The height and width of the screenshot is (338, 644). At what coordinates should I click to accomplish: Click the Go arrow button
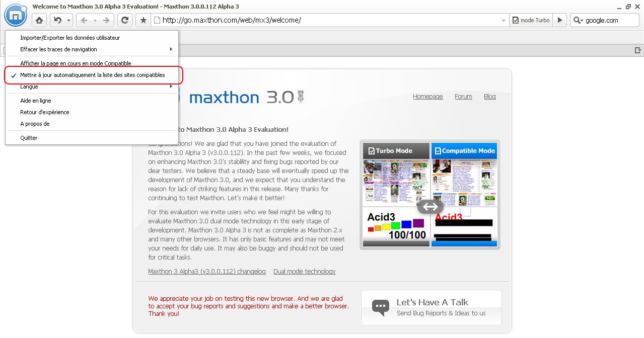pyautogui.click(x=559, y=20)
